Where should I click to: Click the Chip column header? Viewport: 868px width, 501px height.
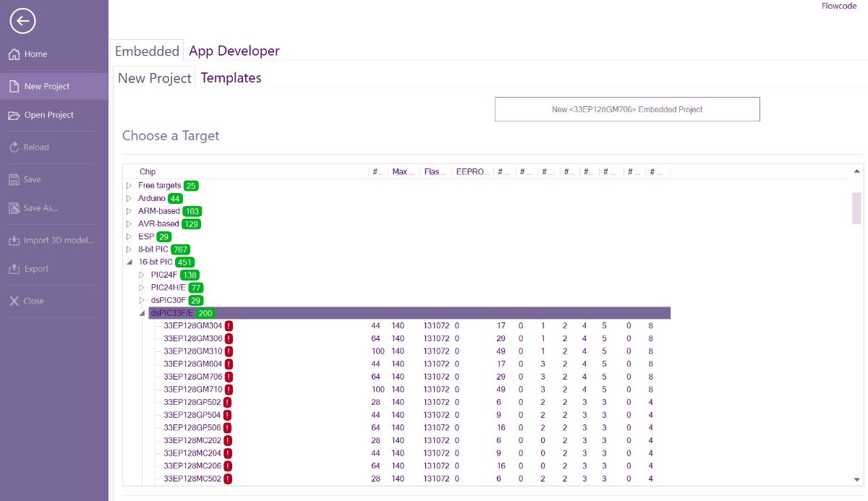tap(148, 172)
